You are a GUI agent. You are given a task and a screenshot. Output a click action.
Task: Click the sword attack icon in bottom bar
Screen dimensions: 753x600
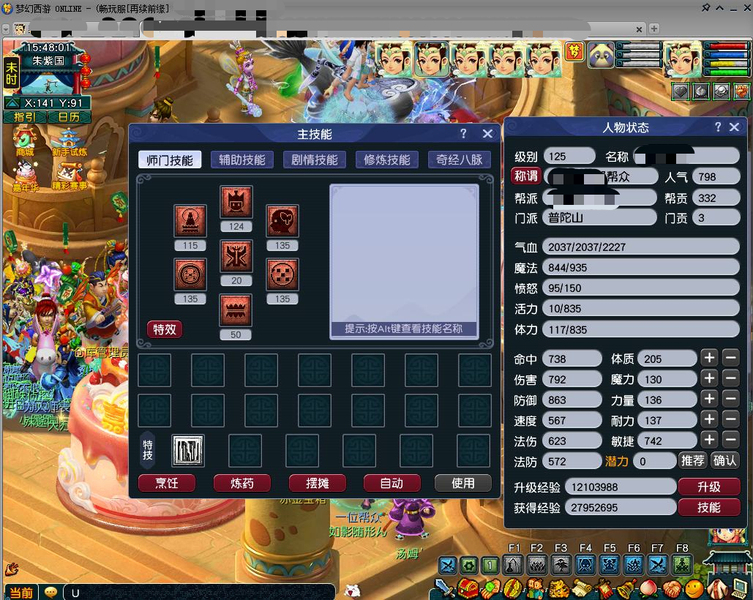pyautogui.click(x=444, y=588)
